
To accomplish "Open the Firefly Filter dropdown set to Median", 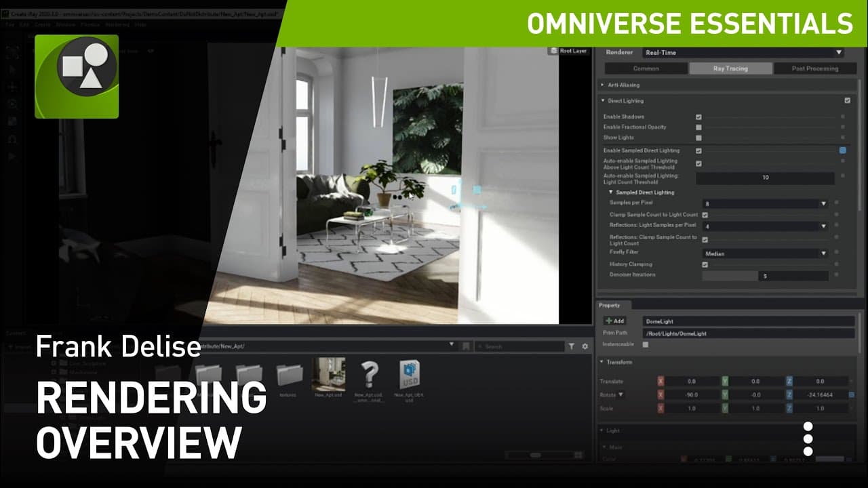I will click(765, 253).
